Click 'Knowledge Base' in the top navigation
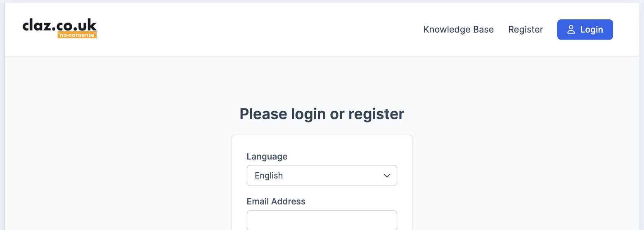644x230 pixels. tap(458, 30)
